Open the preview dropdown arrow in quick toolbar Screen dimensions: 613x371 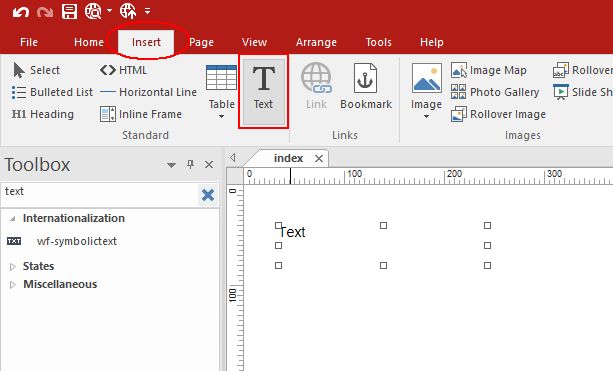pos(109,11)
